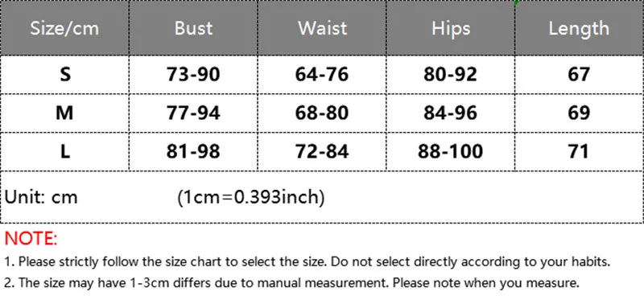The height and width of the screenshot is (296, 644).
Task: Click note one about size chart
Action: [x=308, y=261]
